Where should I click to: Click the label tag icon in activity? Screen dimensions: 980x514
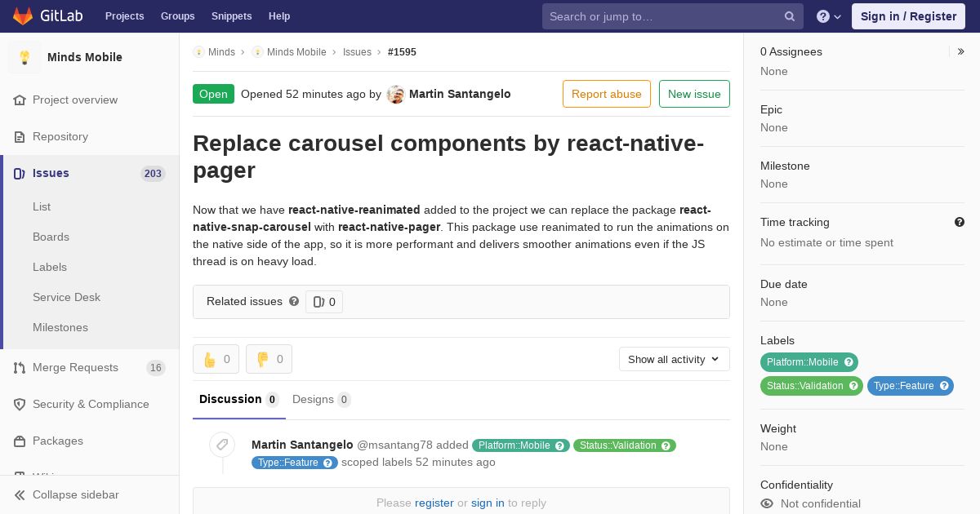click(x=221, y=445)
